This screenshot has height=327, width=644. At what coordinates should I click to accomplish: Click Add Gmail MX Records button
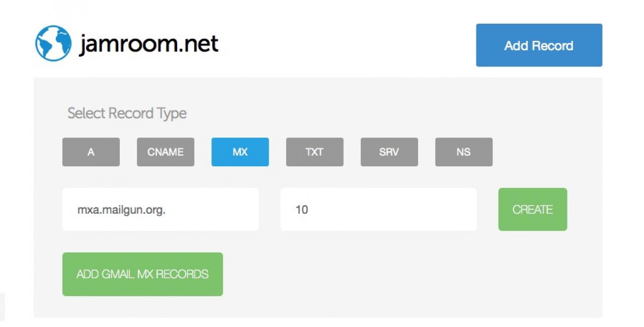[142, 274]
